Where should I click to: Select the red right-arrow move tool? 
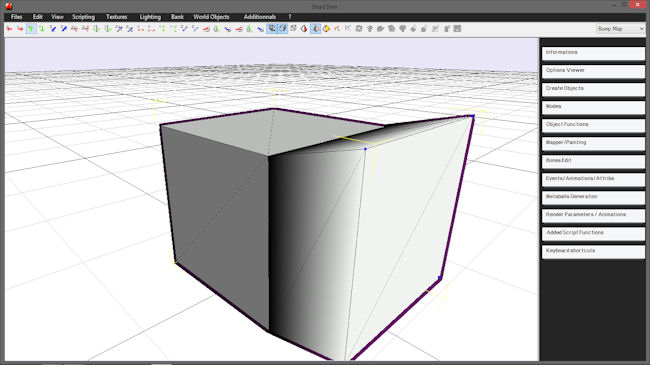click(20, 29)
